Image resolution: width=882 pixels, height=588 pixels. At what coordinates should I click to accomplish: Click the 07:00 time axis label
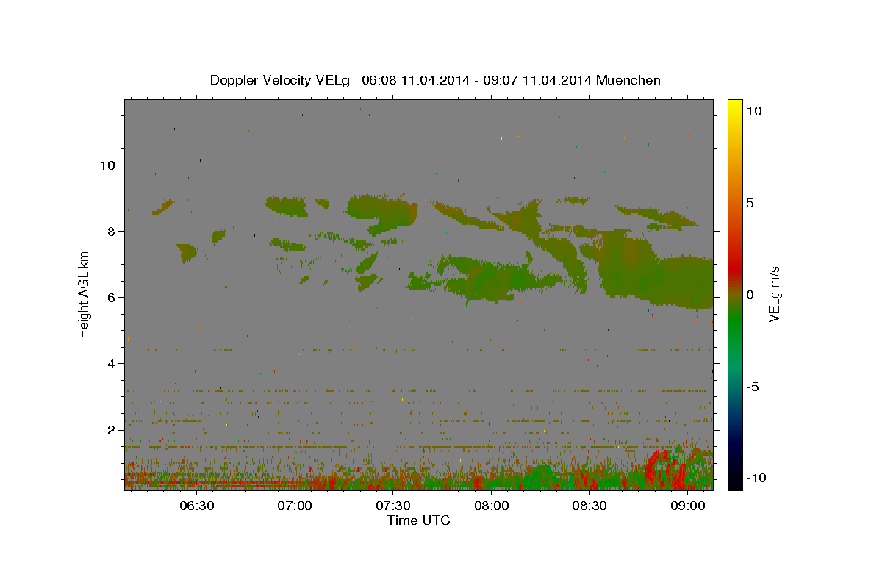(x=295, y=506)
